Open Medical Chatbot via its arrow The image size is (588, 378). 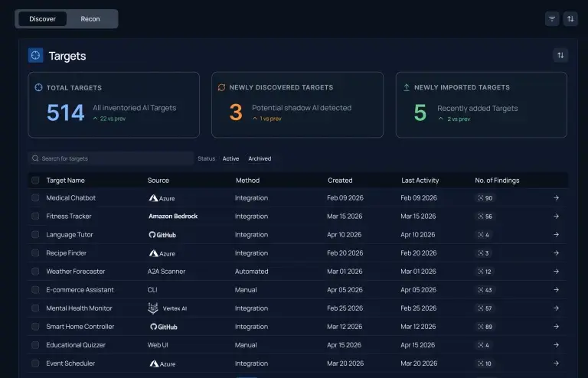pyautogui.click(x=556, y=198)
